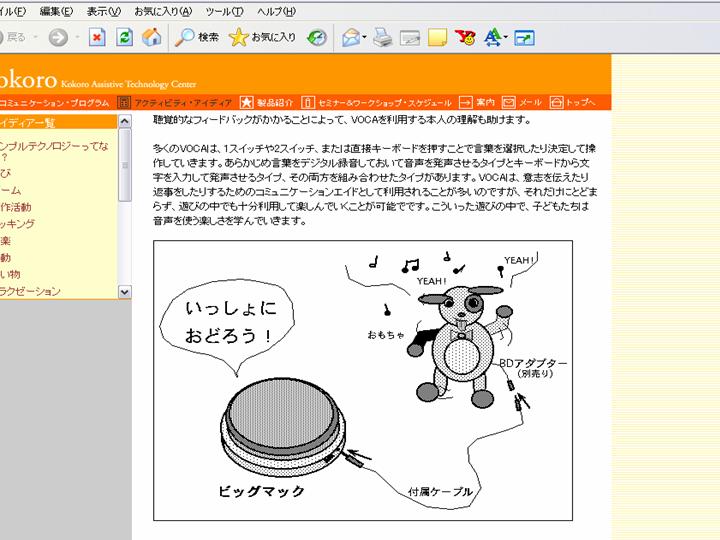Open sidebar link 楽
Image resolution: width=720 pixels, height=540 pixels.
(5, 241)
